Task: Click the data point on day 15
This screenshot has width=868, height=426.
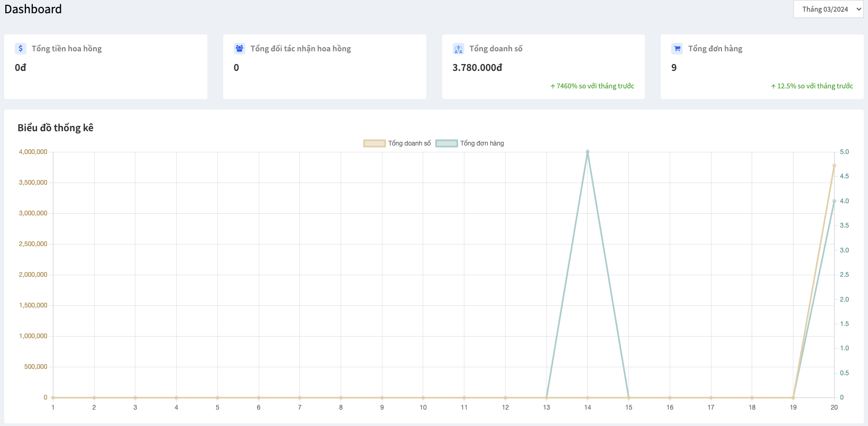Action: point(629,397)
